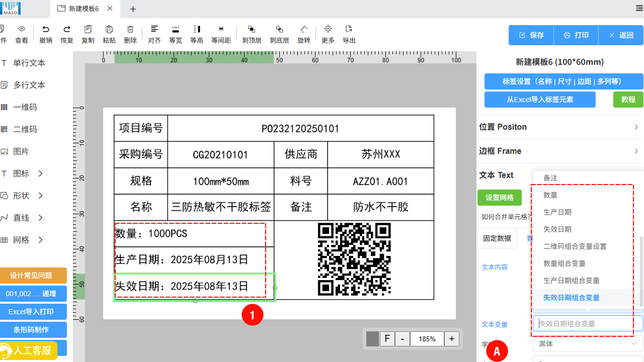
Task: Open 条形码制作 barcode maker
Action: (33, 330)
